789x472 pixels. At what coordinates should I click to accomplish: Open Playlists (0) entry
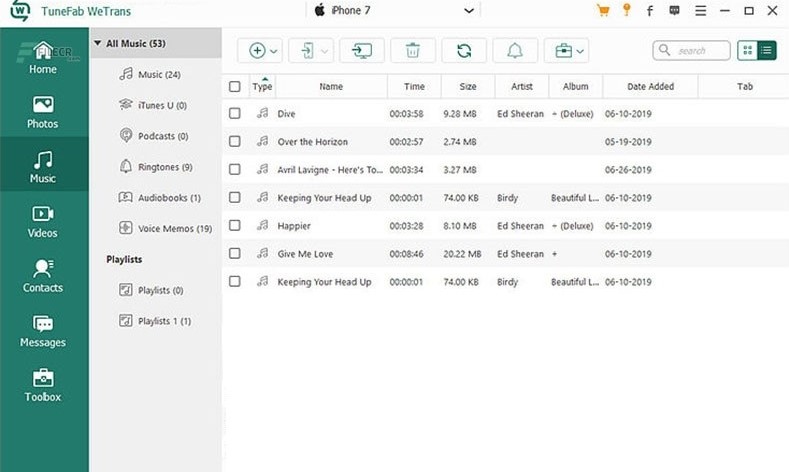156,290
